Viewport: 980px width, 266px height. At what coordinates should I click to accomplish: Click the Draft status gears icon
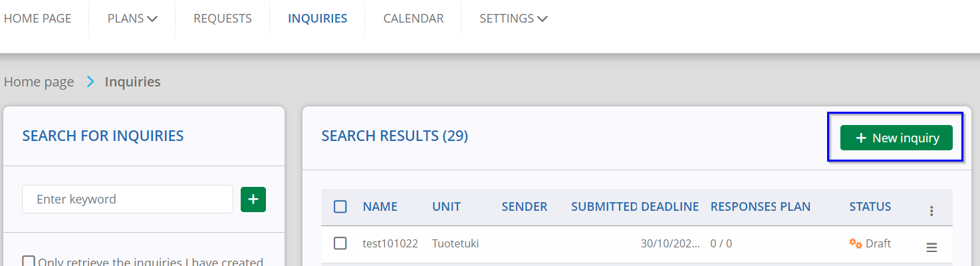pos(856,243)
